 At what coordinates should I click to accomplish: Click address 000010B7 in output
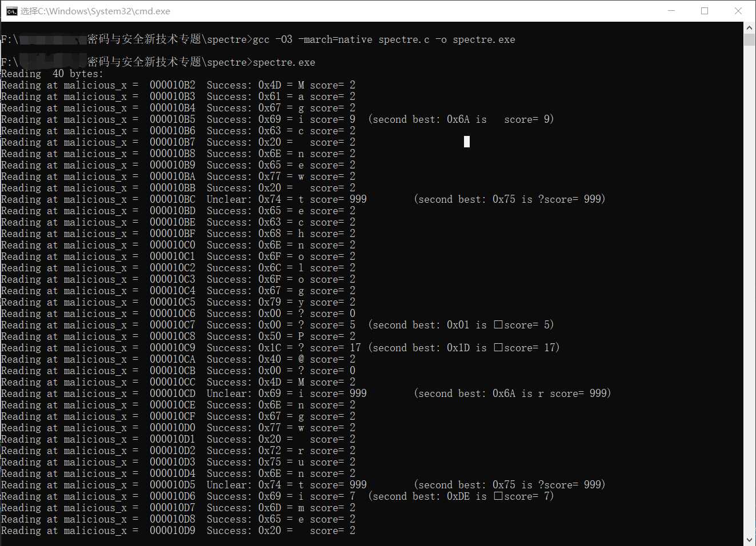click(x=173, y=142)
